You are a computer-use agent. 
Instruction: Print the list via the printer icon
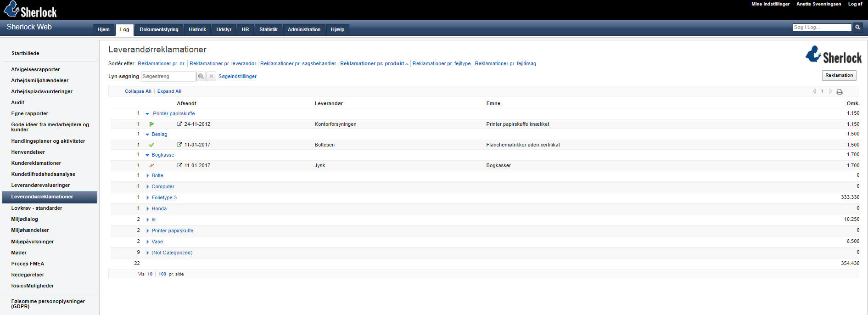click(840, 92)
